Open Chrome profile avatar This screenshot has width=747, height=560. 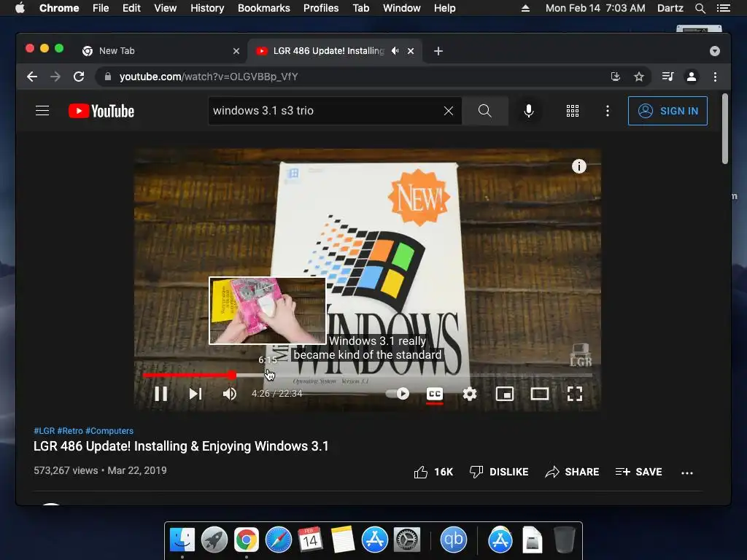[692, 77]
